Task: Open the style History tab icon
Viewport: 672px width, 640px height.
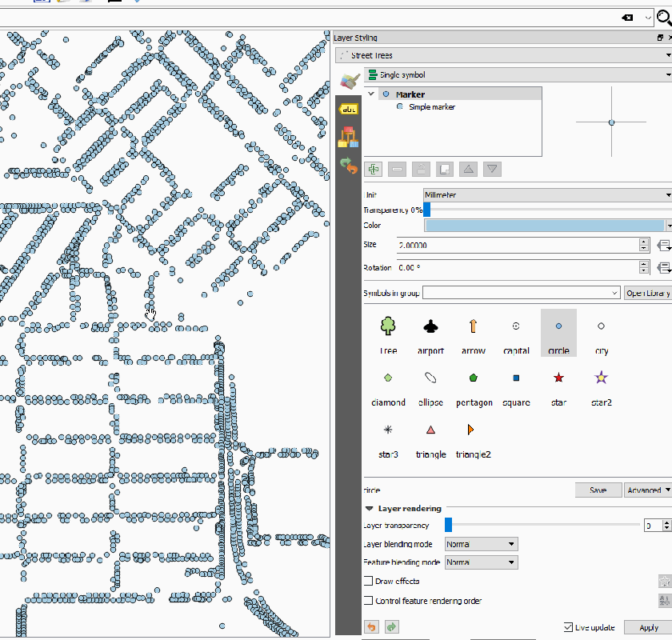Action: (x=348, y=166)
